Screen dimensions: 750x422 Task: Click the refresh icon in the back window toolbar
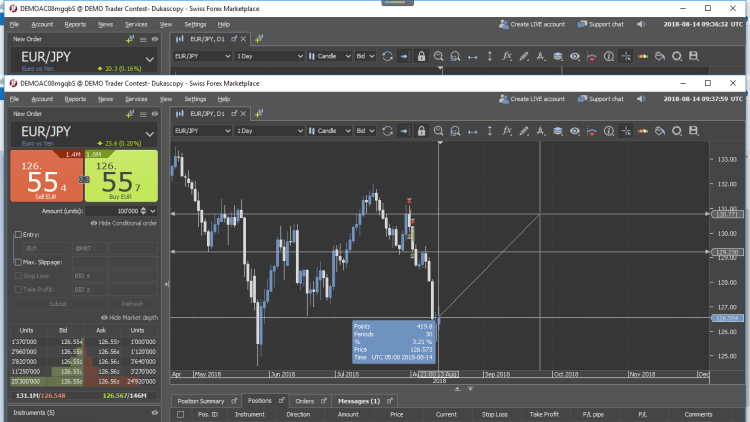(387, 56)
